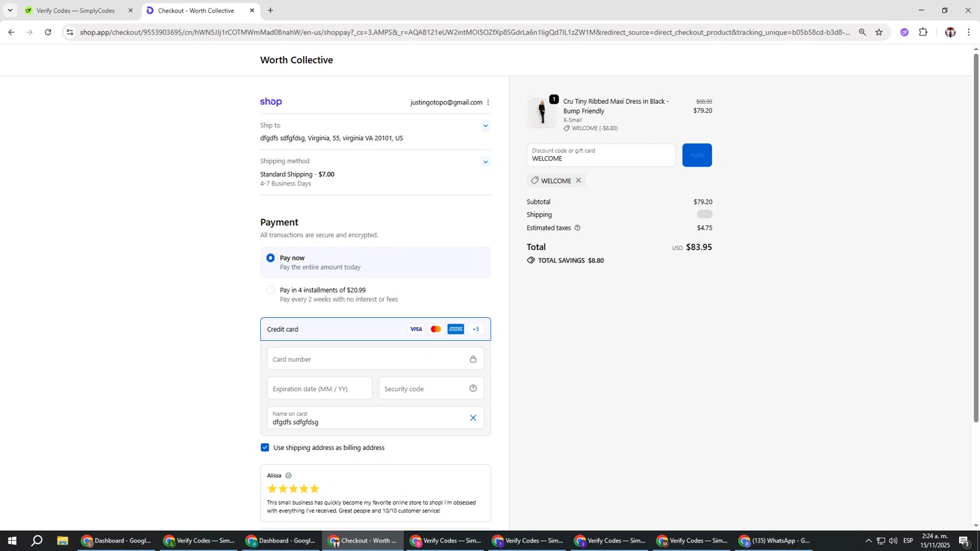Expand the Ship to section chevron
Viewport: 980px width, 551px height.
coord(485,126)
